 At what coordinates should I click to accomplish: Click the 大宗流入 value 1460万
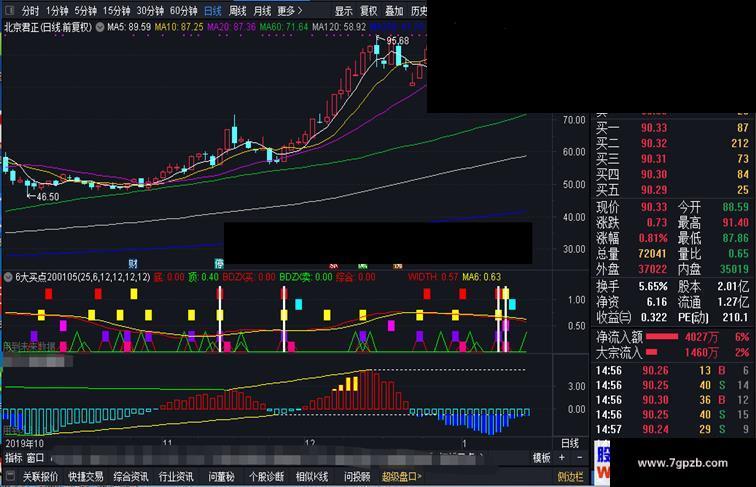702,352
